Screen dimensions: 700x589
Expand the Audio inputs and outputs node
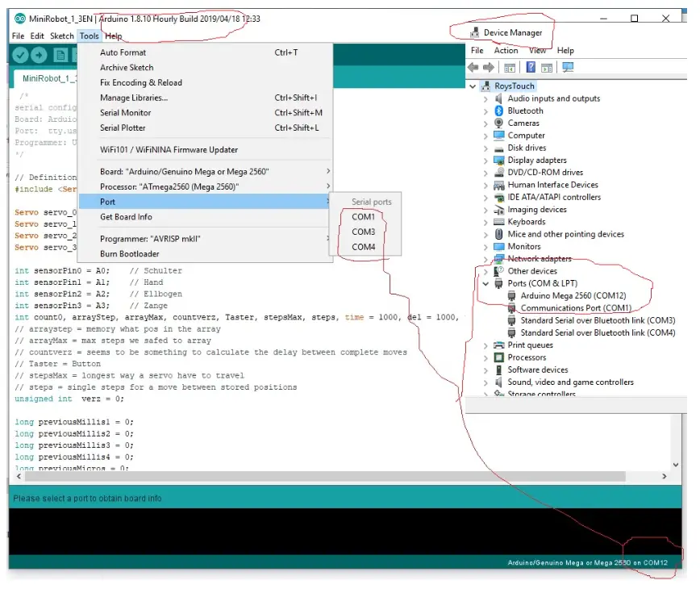485,98
